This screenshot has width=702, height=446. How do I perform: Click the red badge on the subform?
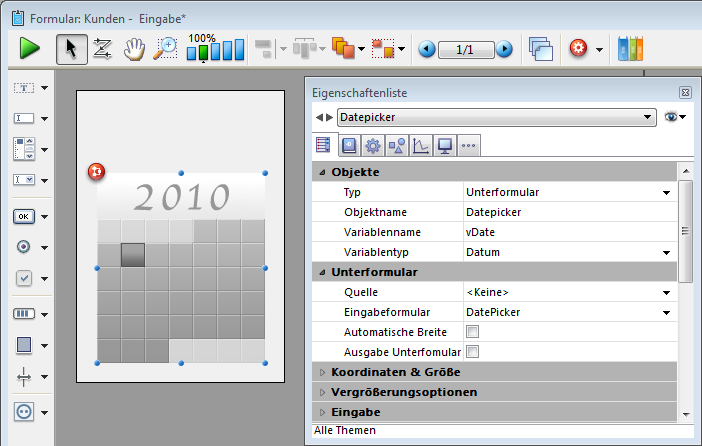point(97,172)
